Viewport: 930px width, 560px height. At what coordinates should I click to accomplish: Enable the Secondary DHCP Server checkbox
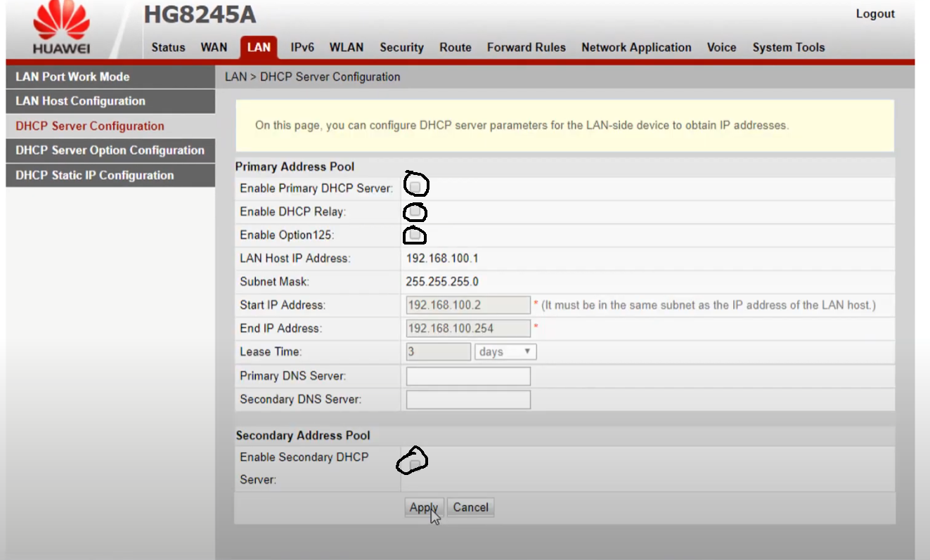click(415, 464)
